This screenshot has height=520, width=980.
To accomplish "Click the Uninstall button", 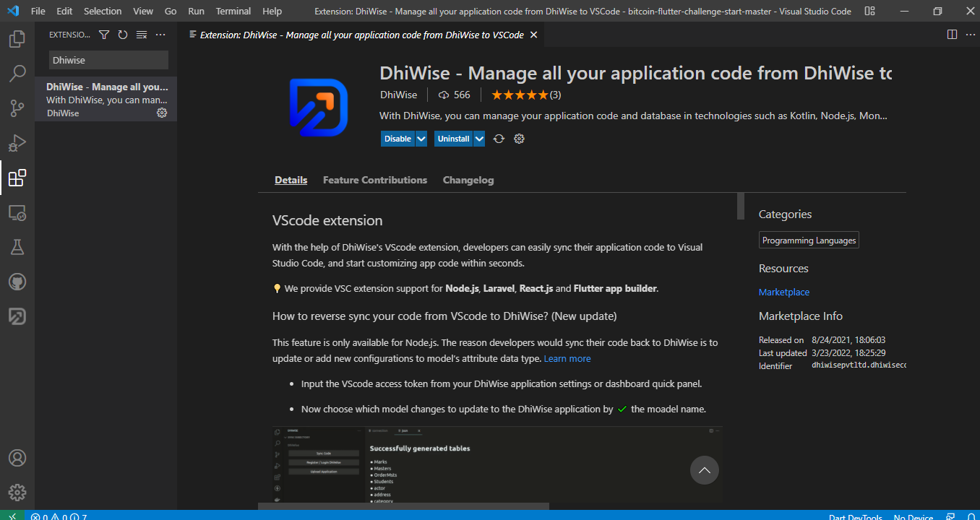I will pos(454,139).
